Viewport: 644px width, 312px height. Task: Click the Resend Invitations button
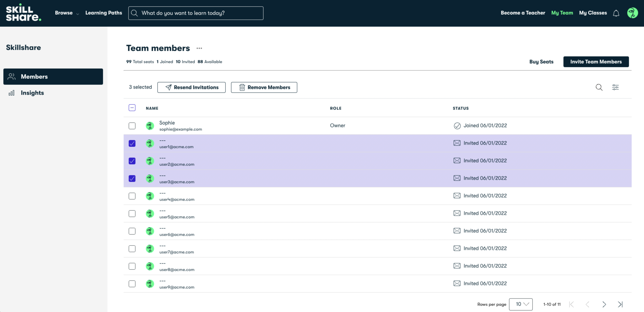[x=191, y=87]
